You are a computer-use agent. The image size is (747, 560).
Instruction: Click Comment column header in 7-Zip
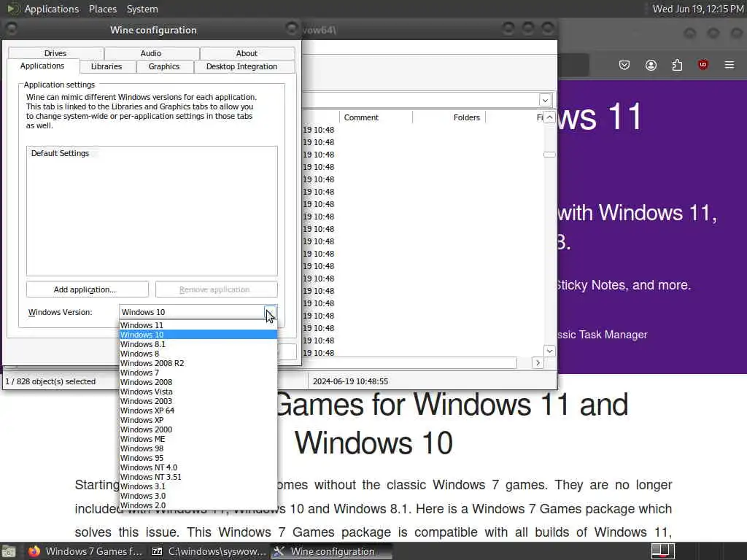point(376,117)
